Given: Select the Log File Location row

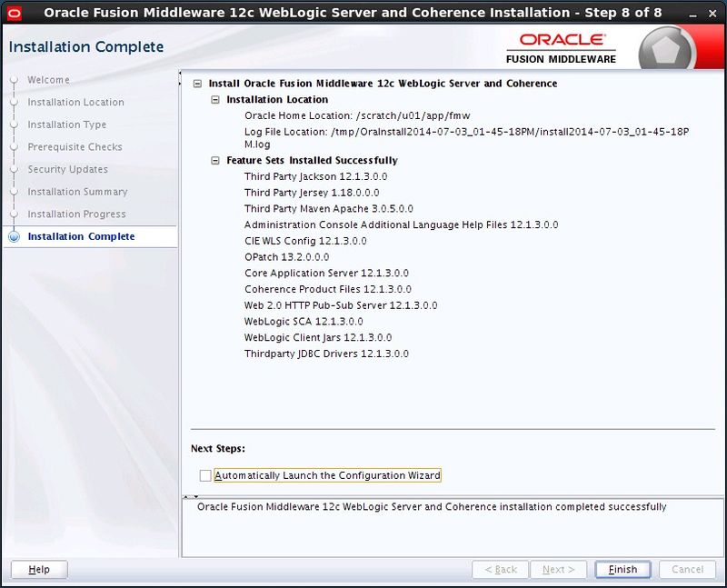Looking at the screenshot, I should click(466, 138).
